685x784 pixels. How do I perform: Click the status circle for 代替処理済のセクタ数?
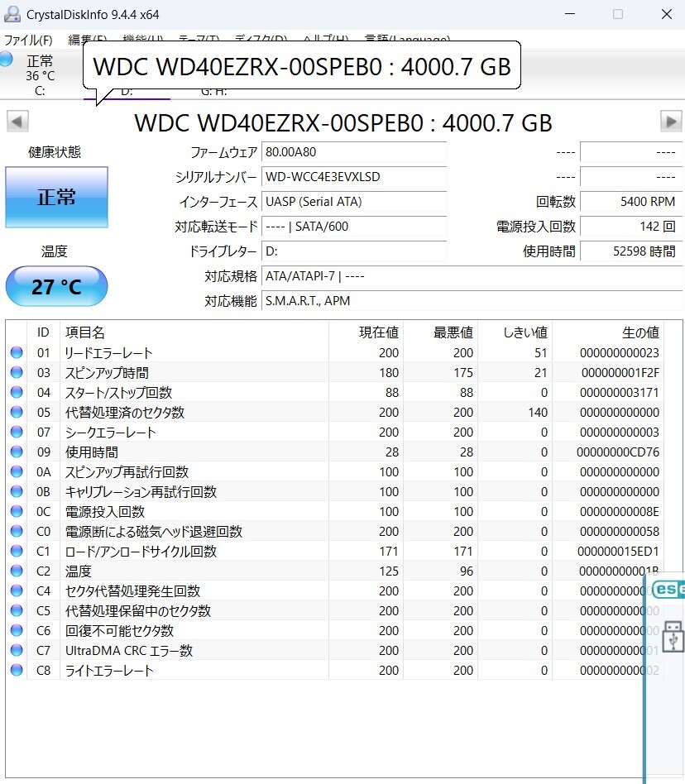(x=17, y=412)
